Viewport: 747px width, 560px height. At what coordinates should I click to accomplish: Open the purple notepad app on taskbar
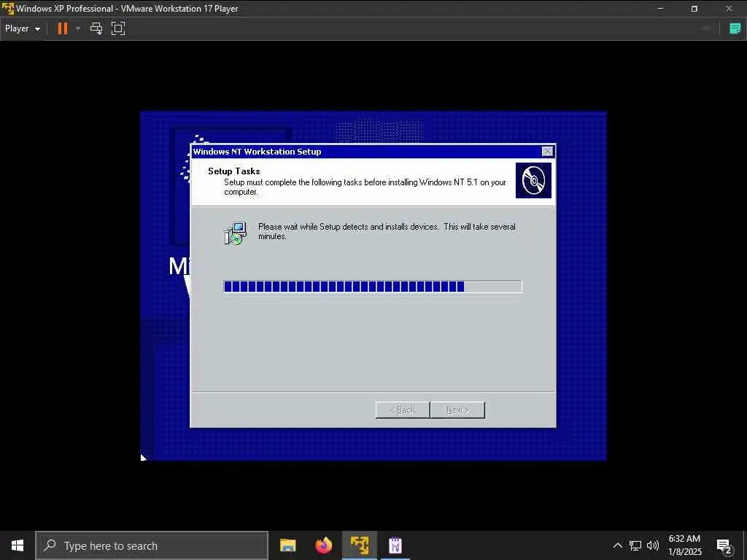(x=395, y=545)
